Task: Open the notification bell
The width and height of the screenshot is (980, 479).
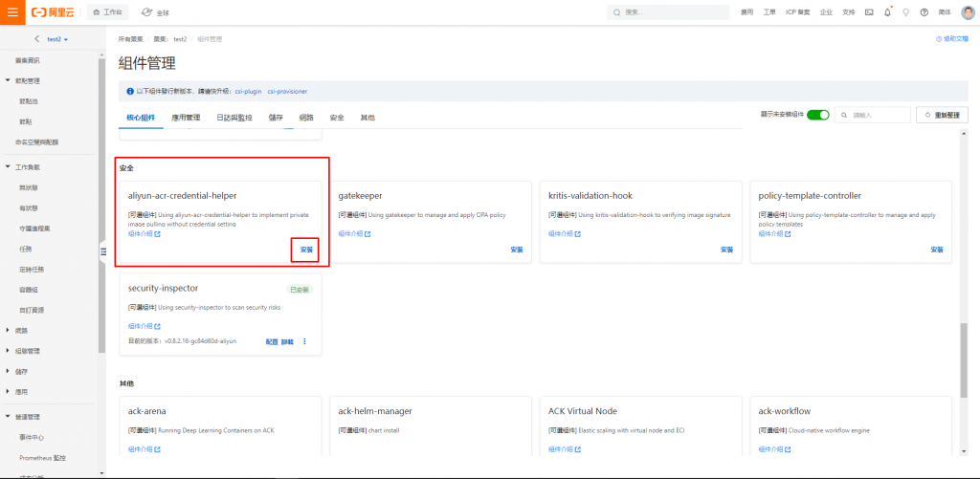Action: 887,12
